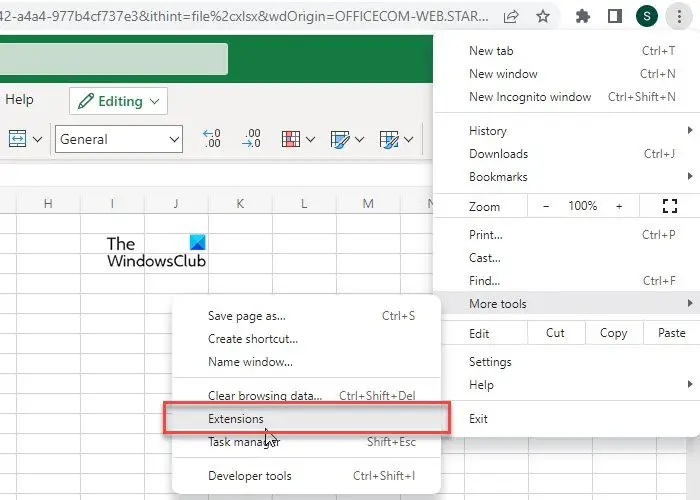
Task: Select Clear browsing data option
Action: (307, 396)
